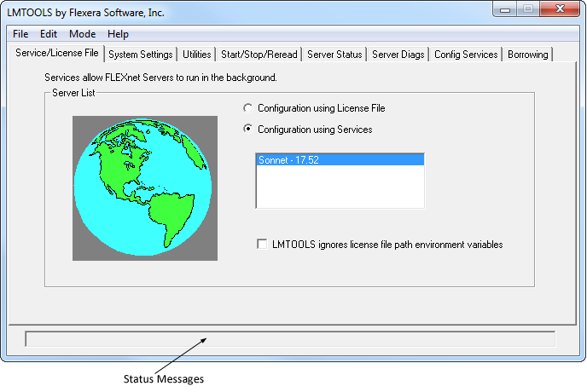The image size is (587, 392).
Task: Open the Config Services tab
Action: coord(466,55)
